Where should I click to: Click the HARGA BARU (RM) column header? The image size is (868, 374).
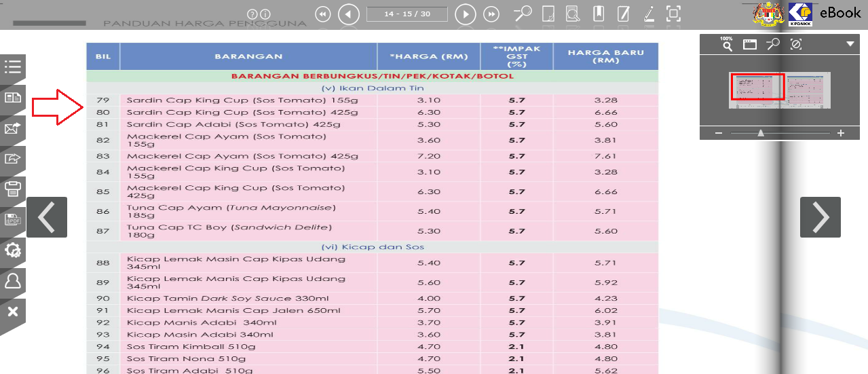point(605,56)
